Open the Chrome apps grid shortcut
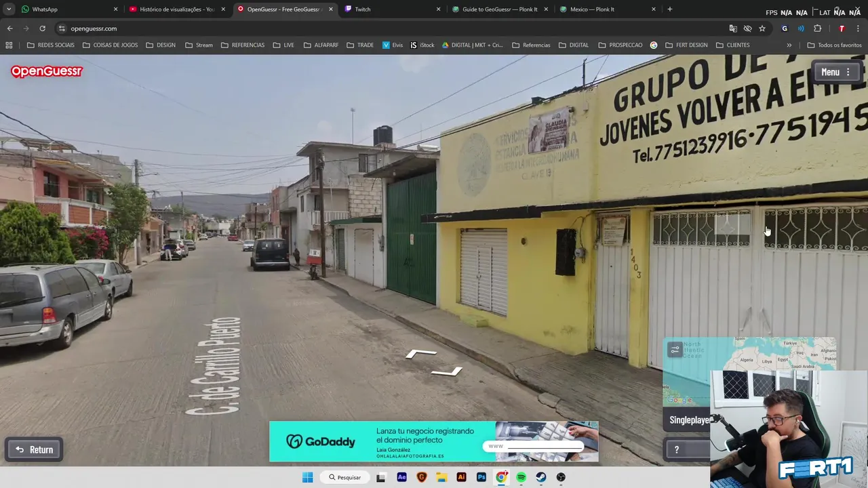This screenshot has width=868, height=488. (9, 45)
